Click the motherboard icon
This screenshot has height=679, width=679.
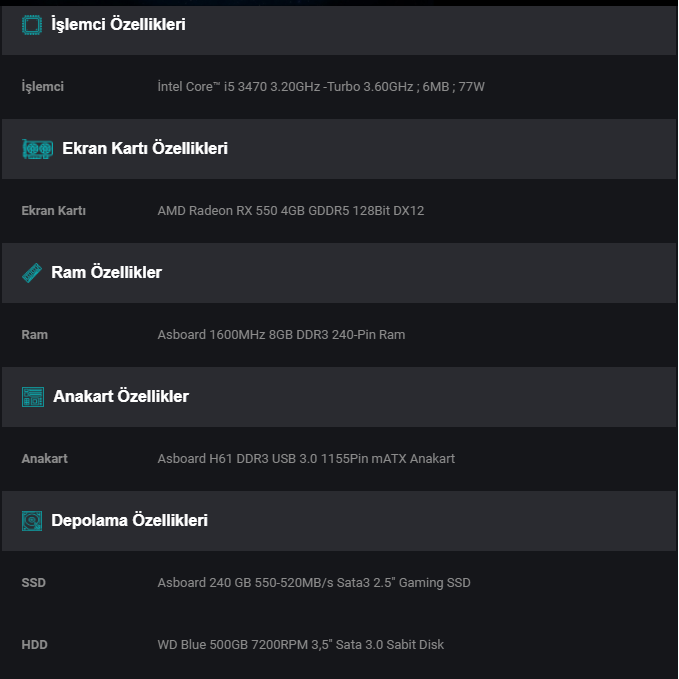point(33,397)
